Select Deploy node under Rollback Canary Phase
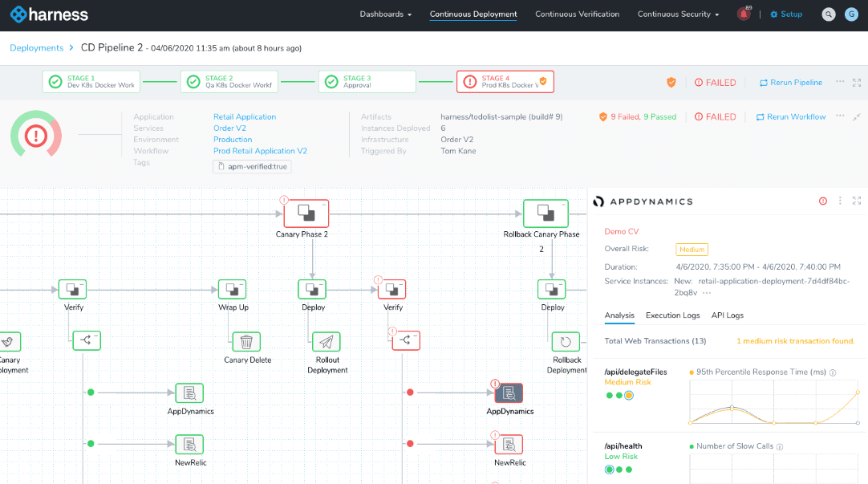This screenshot has width=868, height=484. (x=551, y=289)
